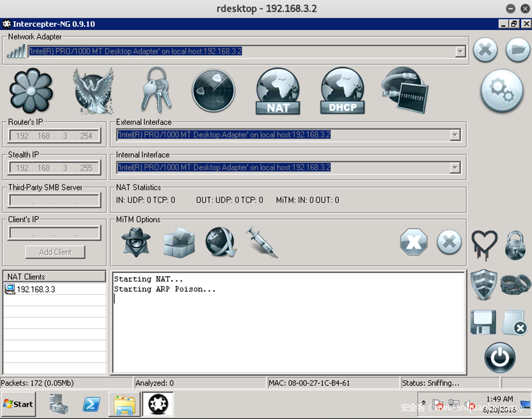Viewport: 532px width, 419px height.
Task: Switch to the NAT mode globe
Action: tap(278, 91)
